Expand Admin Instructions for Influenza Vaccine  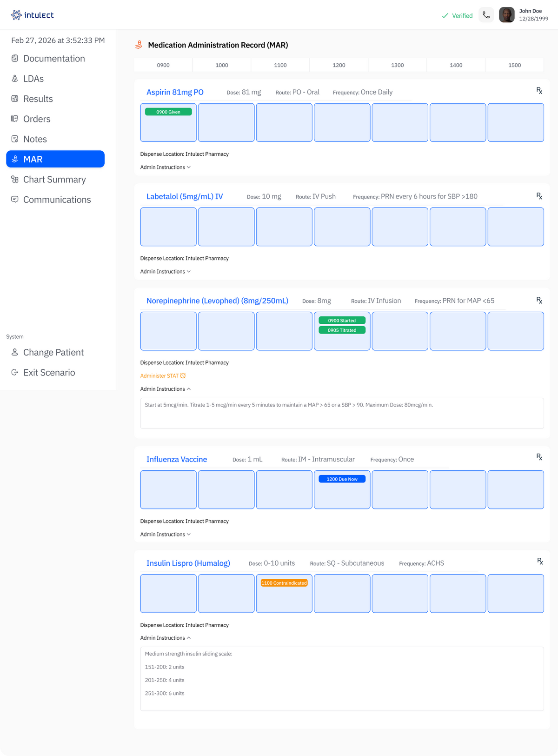166,535
